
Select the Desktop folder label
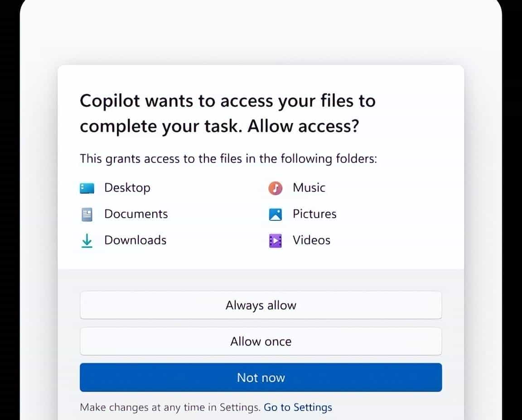click(127, 188)
